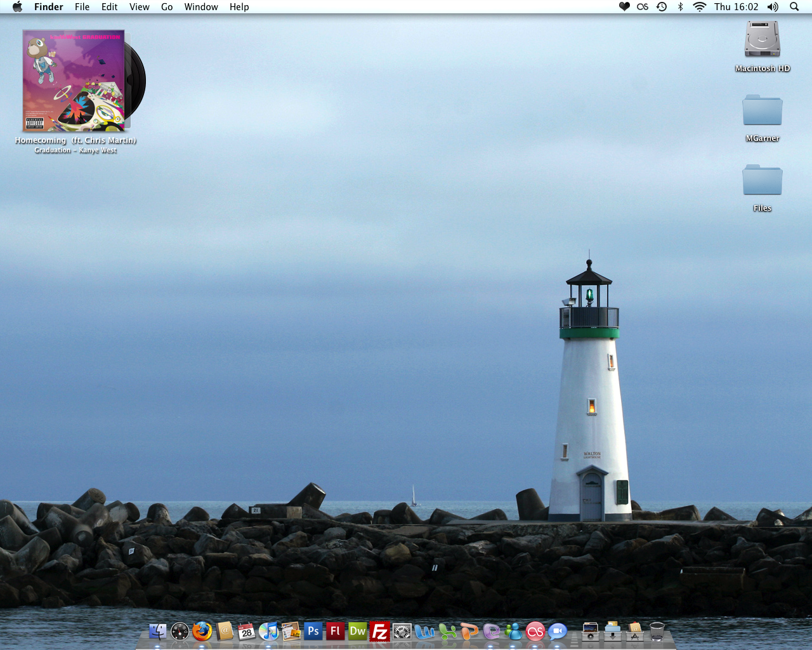
Task: Open the Documents stack in Dock
Action: coord(591,632)
